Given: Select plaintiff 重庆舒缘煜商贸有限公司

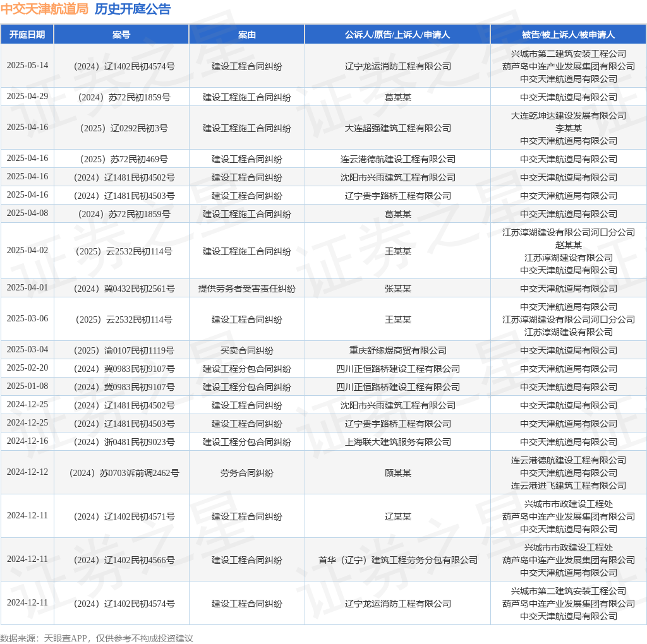Looking at the screenshot, I should coord(398,350).
